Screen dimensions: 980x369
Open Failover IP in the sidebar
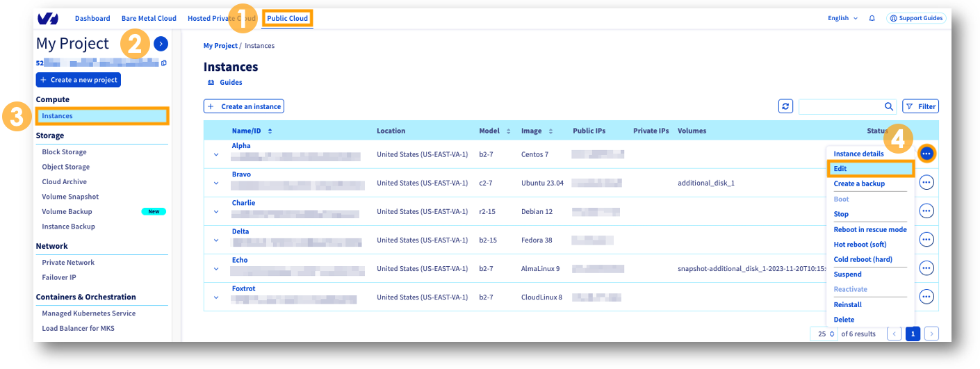coord(59,277)
